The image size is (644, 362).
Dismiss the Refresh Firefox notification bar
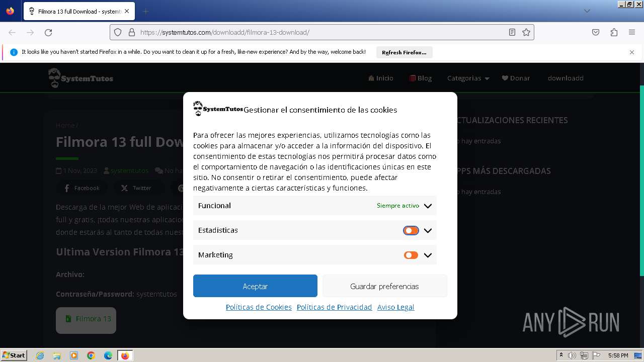coord(632,52)
